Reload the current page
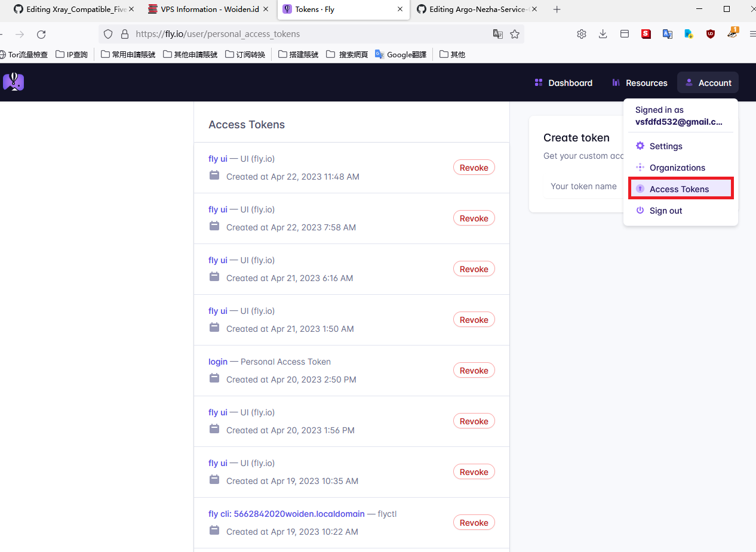The width and height of the screenshot is (756, 552). (x=41, y=35)
